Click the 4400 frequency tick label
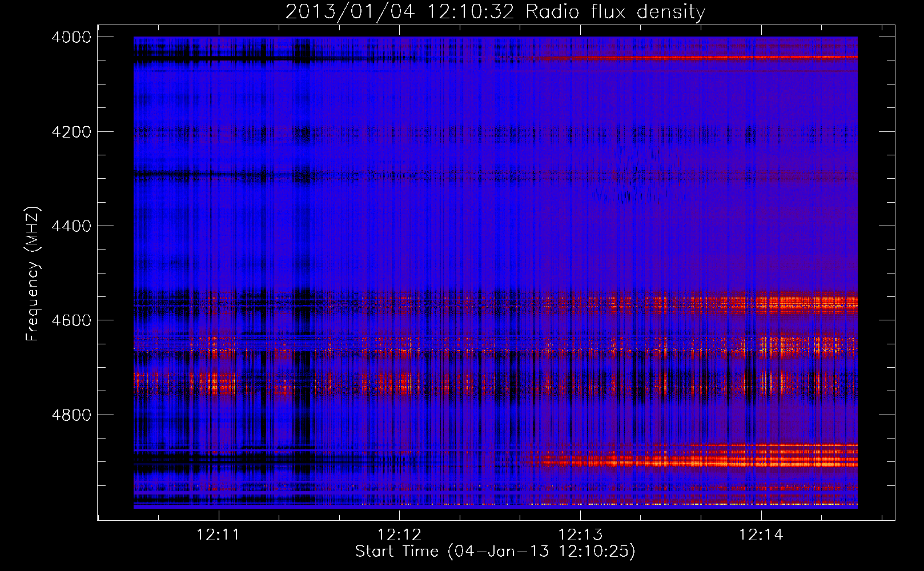Viewport: 924px width, 571px height. (71, 226)
